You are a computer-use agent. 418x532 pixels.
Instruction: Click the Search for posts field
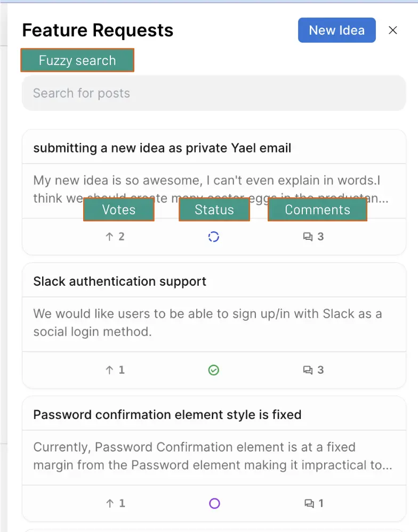tap(213, 93)
